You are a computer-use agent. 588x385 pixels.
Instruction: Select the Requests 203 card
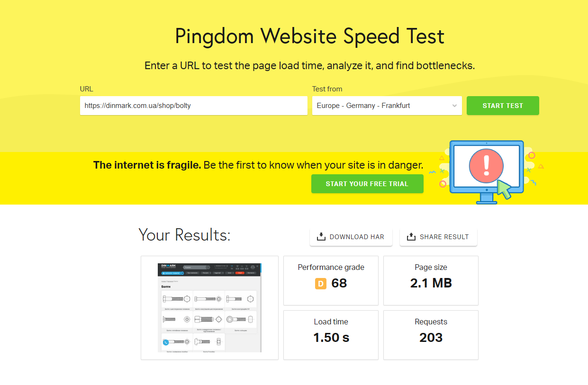[x=431, y=335]
